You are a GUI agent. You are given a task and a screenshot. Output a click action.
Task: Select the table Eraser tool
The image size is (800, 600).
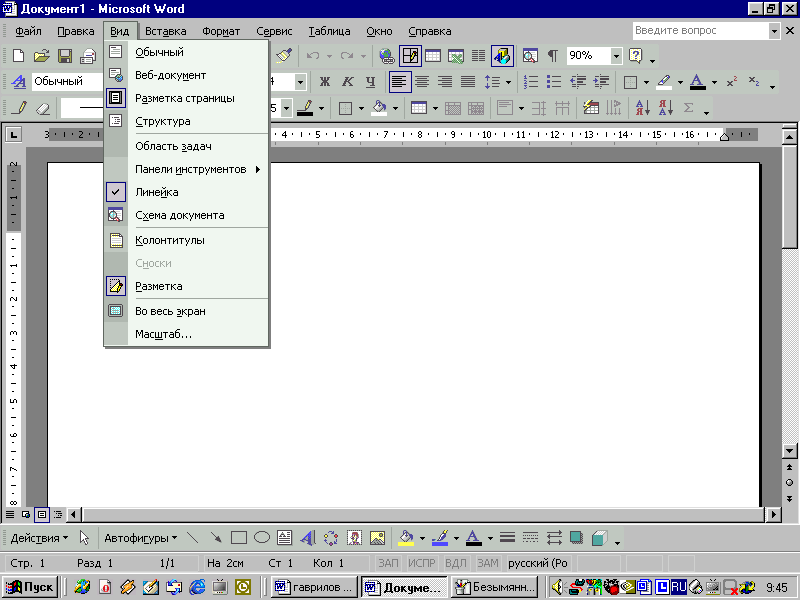43,108
